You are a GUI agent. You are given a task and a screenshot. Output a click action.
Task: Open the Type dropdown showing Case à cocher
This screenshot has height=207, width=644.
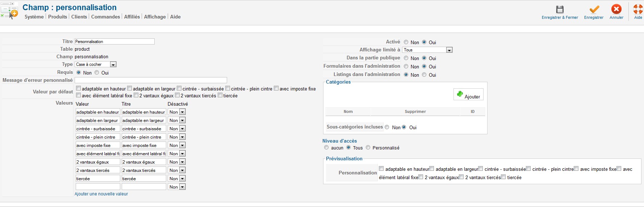tap(96, 64)
